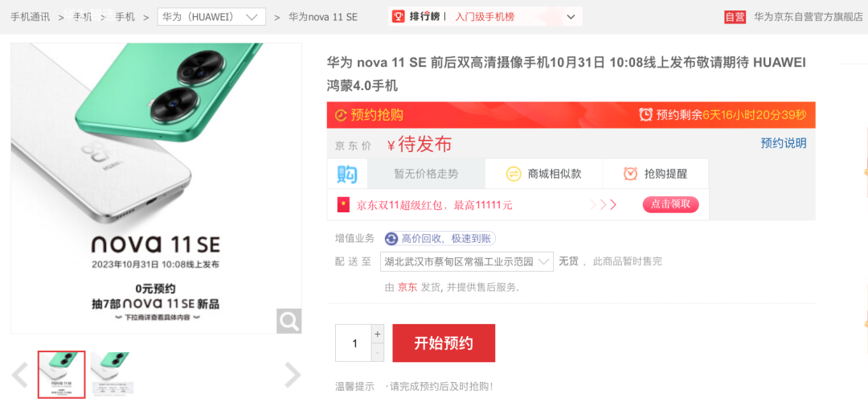Click the 温馨提示 reminder text
Image resolution: width=868 pixels, height=407 pixels.
point(354,387)
